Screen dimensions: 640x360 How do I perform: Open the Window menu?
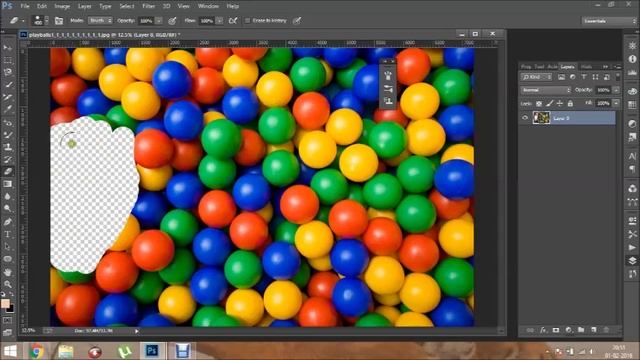pyautogui.click(x=208, y=6)
